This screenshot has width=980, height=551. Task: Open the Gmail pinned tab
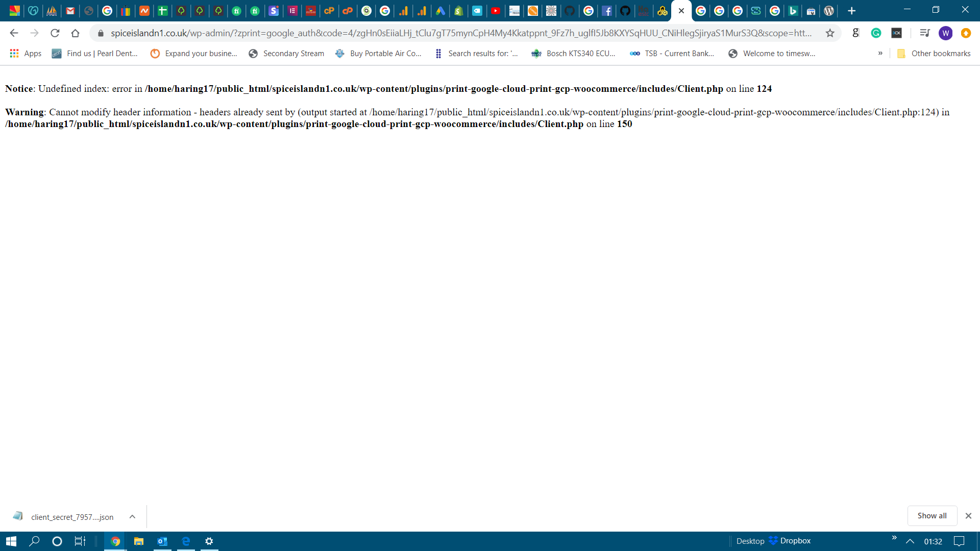point(70,11)
